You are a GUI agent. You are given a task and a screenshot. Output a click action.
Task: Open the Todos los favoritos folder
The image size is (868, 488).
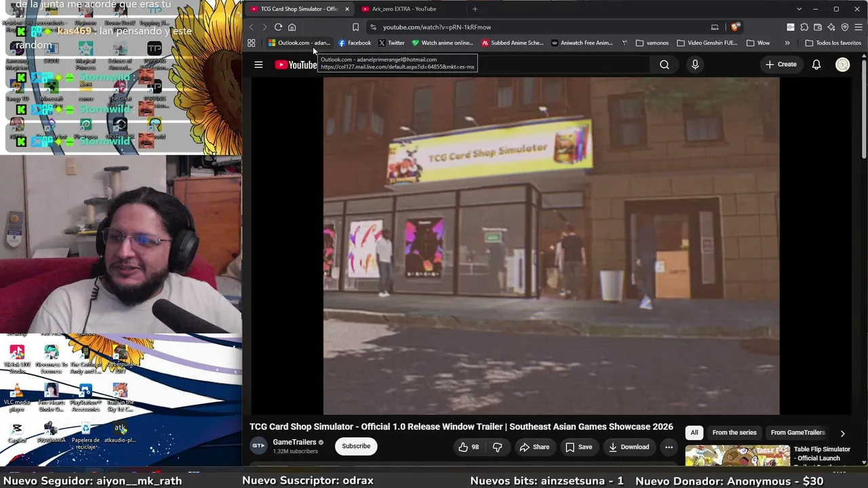(833, 43)
